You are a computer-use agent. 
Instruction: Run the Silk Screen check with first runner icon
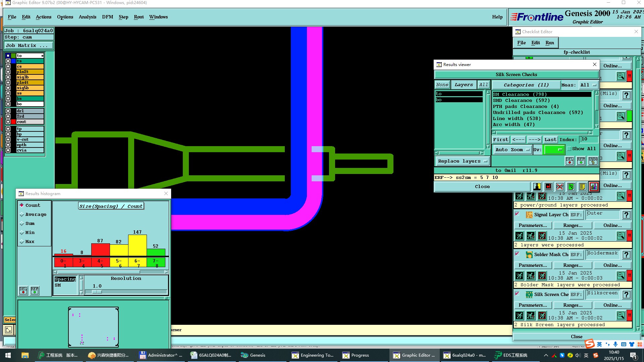(x=519, y=315)
